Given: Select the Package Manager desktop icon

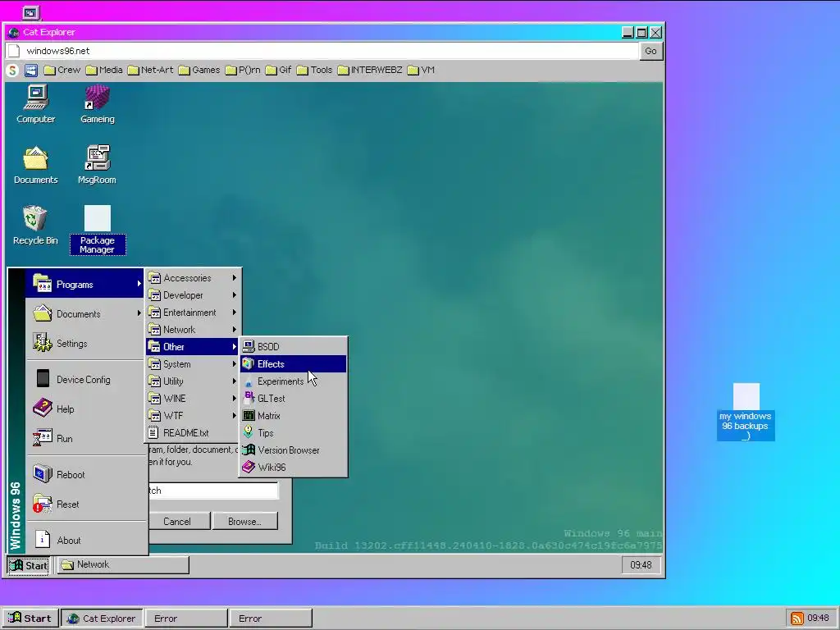Looking at the screenshot, I should 98,230.
